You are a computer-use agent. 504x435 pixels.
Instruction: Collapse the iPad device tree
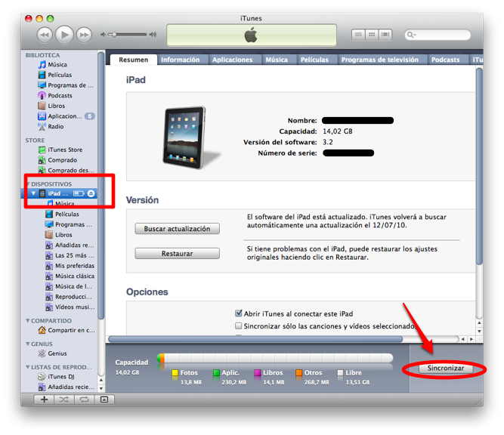[33, 193]
